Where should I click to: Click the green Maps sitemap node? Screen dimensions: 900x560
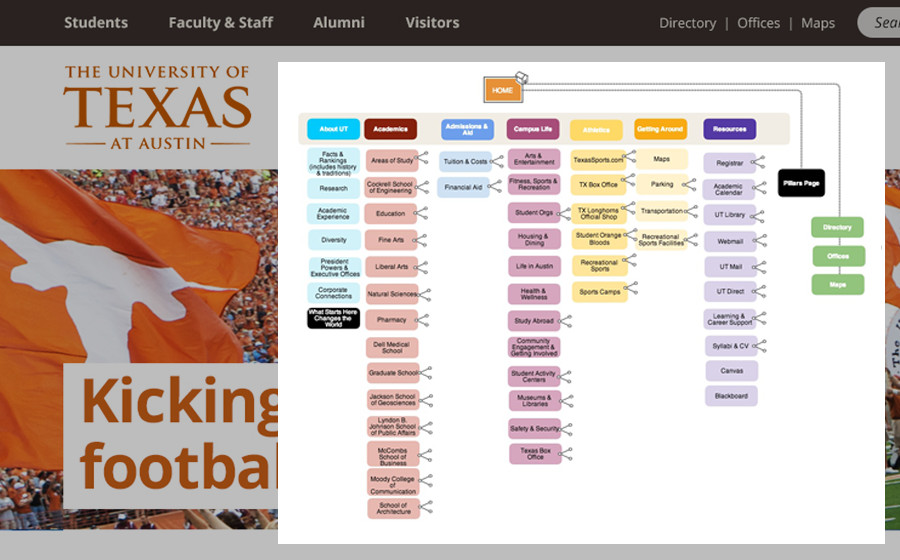[838, 284]
